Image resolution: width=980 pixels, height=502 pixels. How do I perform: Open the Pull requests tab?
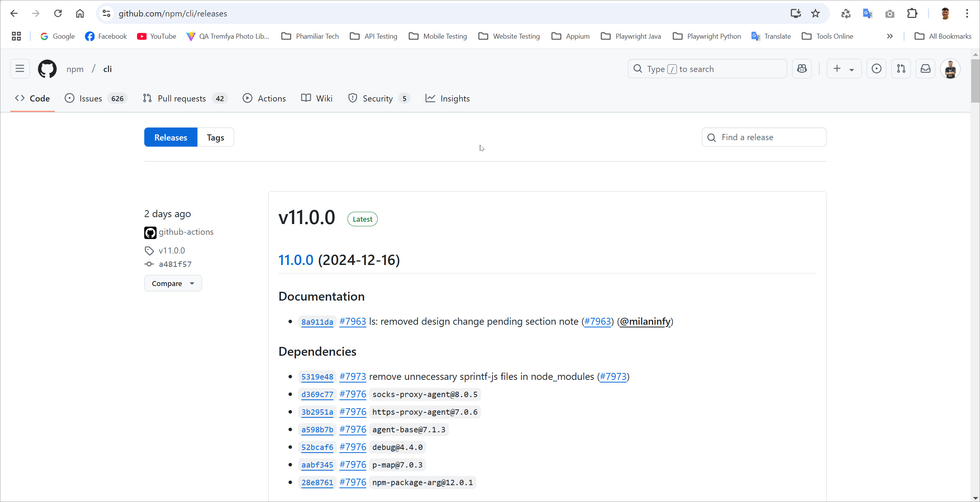coord(185,98)
